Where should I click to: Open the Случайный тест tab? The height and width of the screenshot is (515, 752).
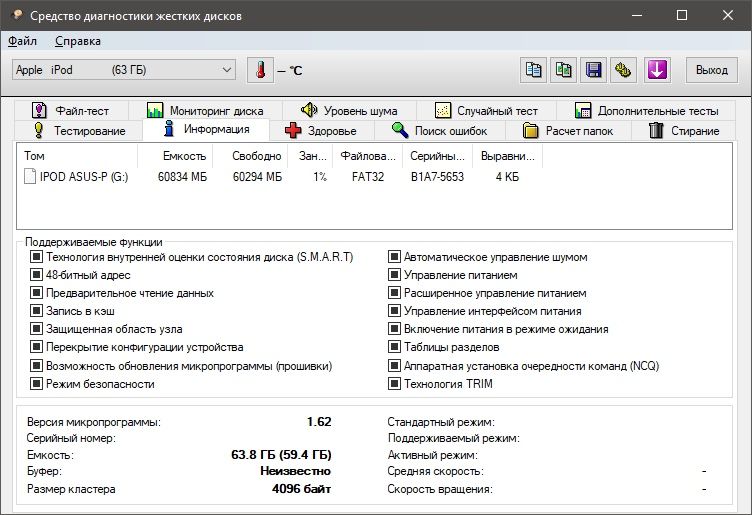(x=486, y=111)
